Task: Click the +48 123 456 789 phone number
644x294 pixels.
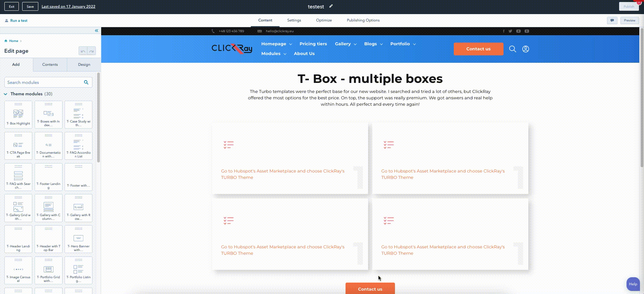Action: pyautogui.click(x=231, y=31)
